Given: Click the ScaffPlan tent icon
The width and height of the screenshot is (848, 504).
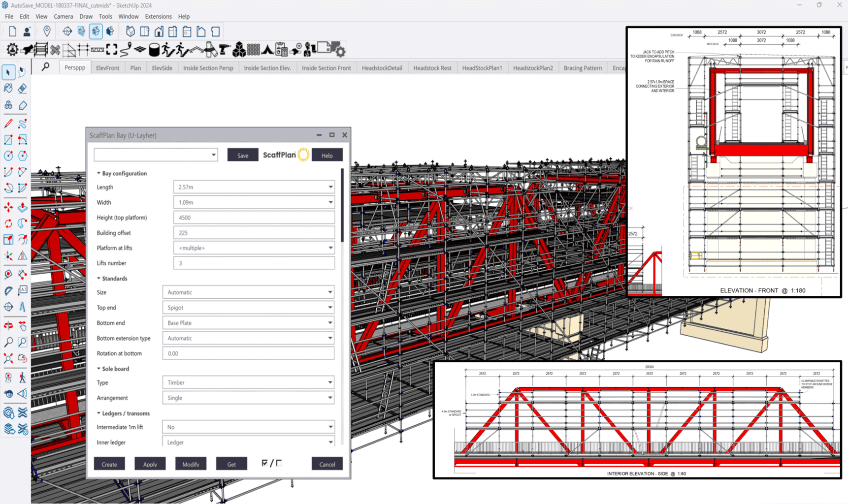Looking at the screenshot, I should 267,49.
